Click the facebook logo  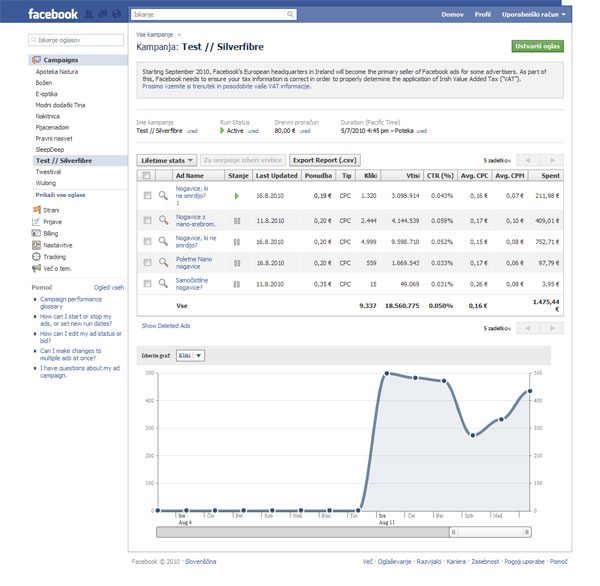[53, 14]
